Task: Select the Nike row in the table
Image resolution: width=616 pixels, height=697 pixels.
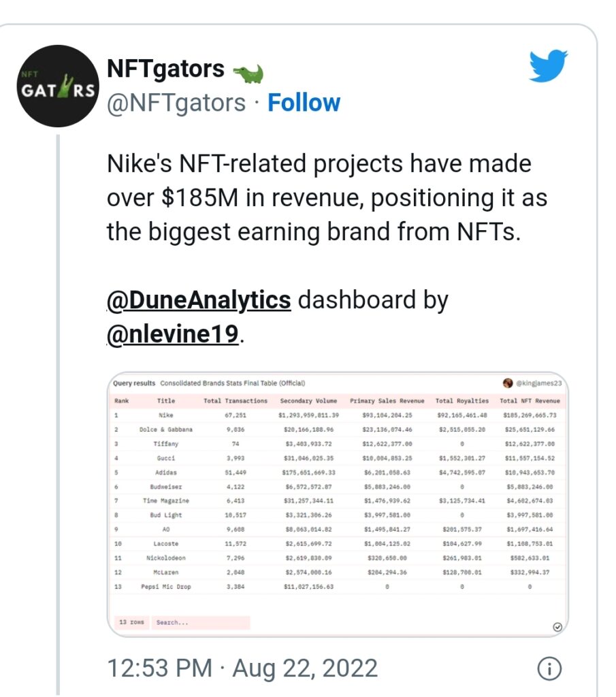Action: [x=338, y=415]
